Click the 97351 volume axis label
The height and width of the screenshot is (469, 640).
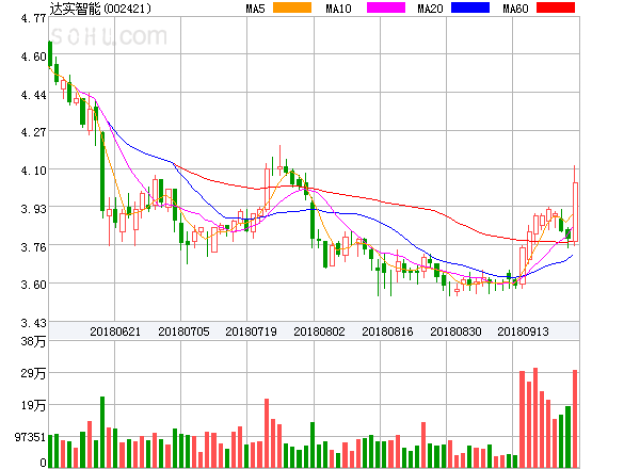tap(30, 437)
